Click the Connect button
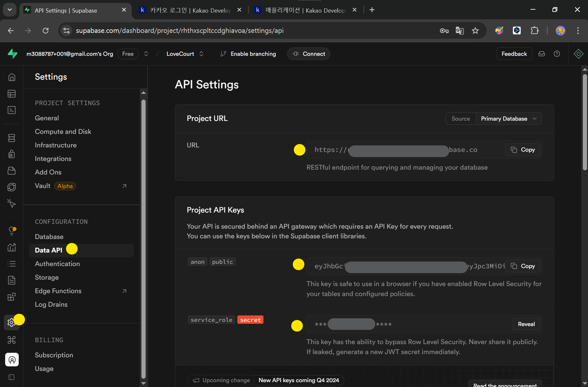Viewport: 588px width, 387px height. (x=309, y=54)
